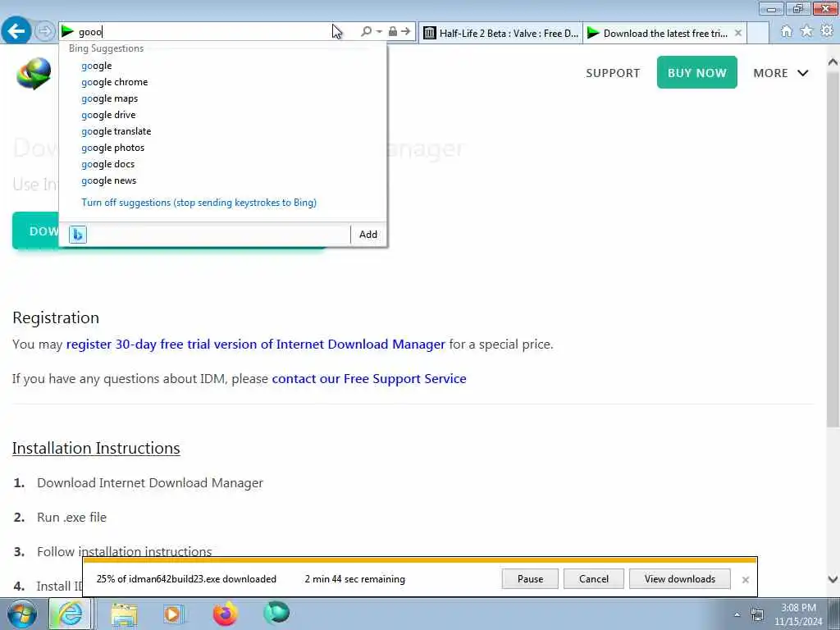Click the security lock icon in address bar
The height and width of the screenshot is (630, 840).
click(x=393, y=32)
